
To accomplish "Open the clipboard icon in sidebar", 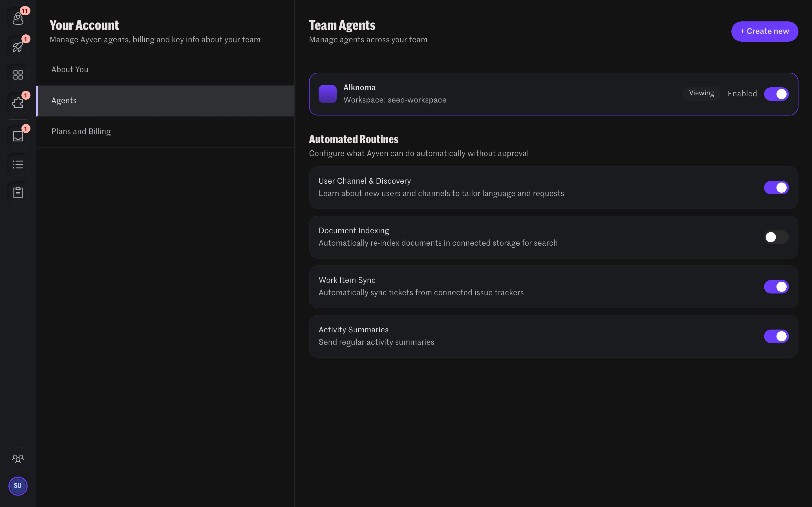I will (18, 192).
